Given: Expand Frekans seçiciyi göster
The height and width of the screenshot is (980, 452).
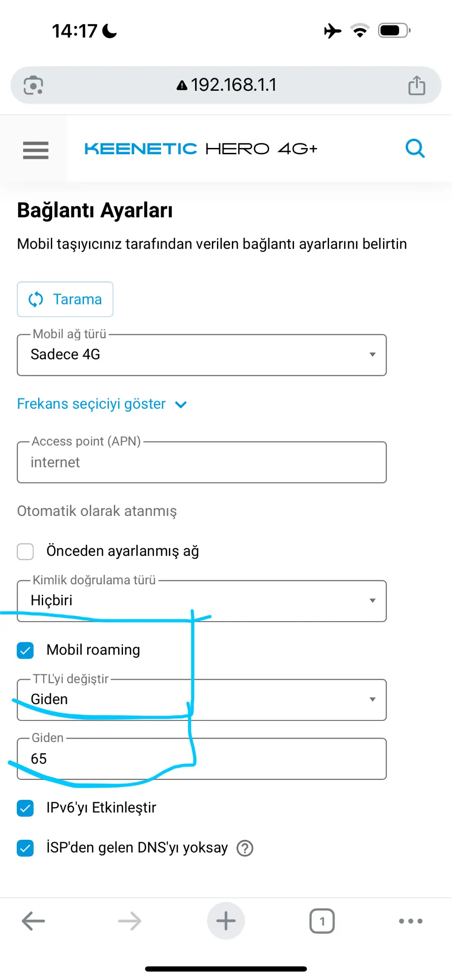Looking at the screenshot, I should (102, 404).
